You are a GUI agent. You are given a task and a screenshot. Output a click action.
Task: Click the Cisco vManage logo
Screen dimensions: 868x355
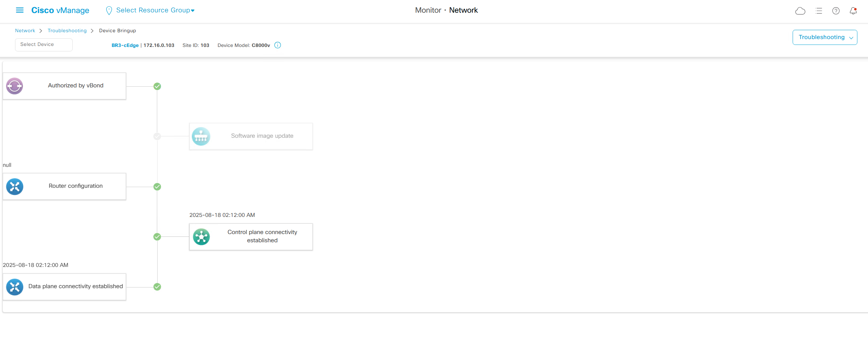coord(60,10)
